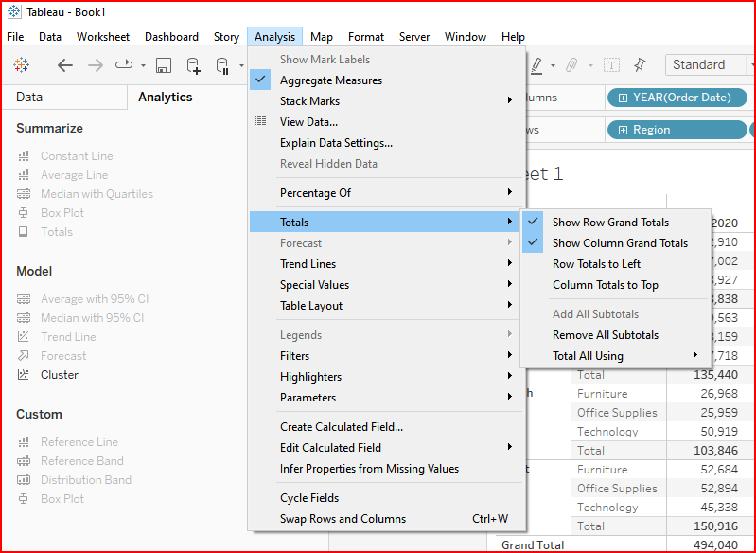
Task: Open the Dashboard menu
Action: [x=171, y=37]
